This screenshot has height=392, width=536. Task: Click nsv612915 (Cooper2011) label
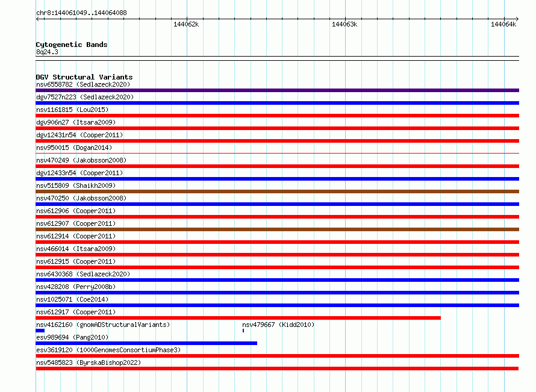76,261
